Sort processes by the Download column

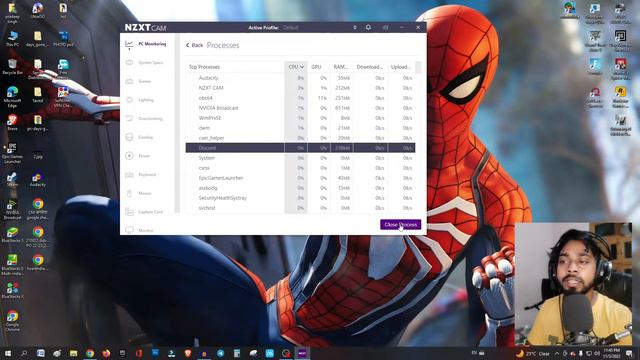[369, 67]
